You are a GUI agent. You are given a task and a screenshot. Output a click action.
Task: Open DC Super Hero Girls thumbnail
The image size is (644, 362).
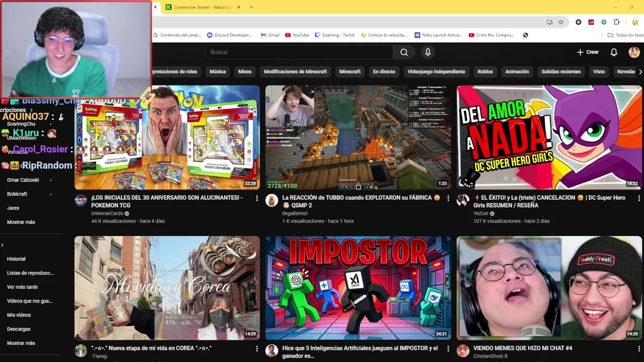[549, 137]
